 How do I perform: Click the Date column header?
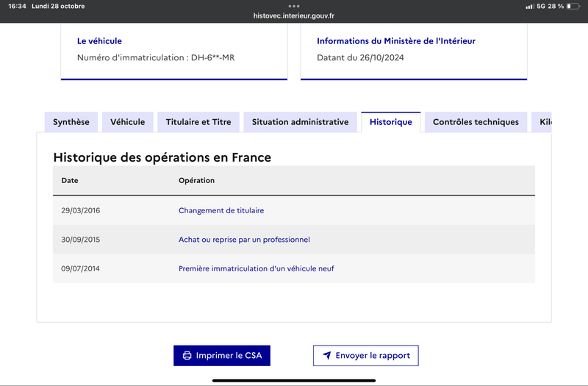(70, 180)
